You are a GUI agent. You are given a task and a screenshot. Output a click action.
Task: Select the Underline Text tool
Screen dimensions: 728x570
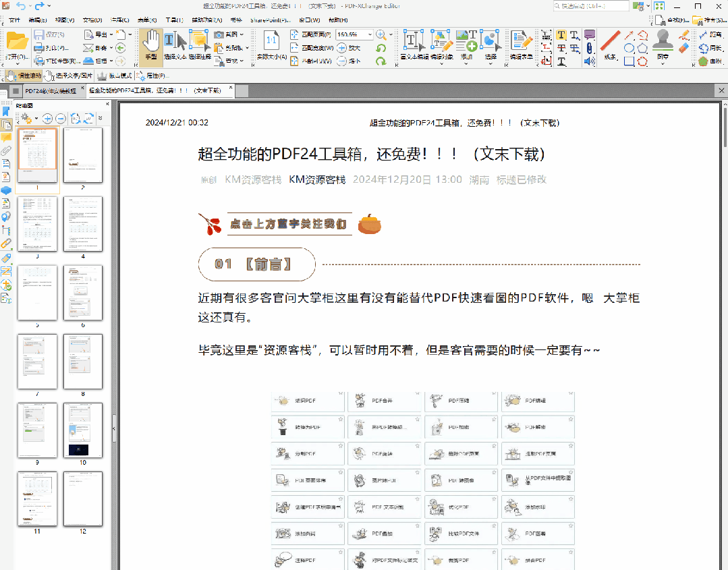click(561, 61)
